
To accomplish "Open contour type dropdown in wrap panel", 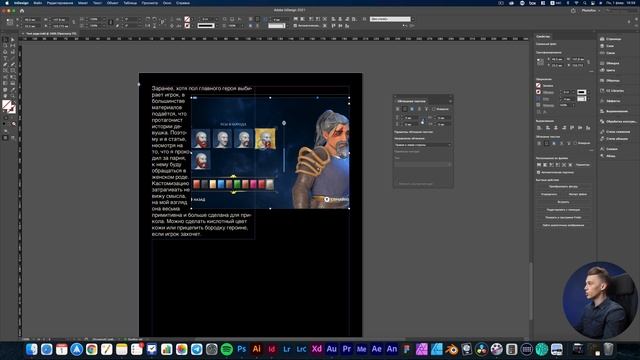I will 423,164.
